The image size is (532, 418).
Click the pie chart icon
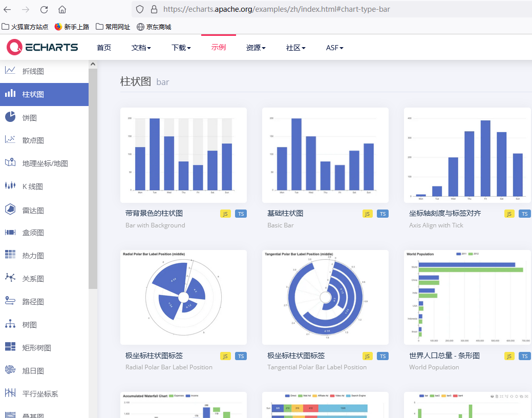pos(10,116)
